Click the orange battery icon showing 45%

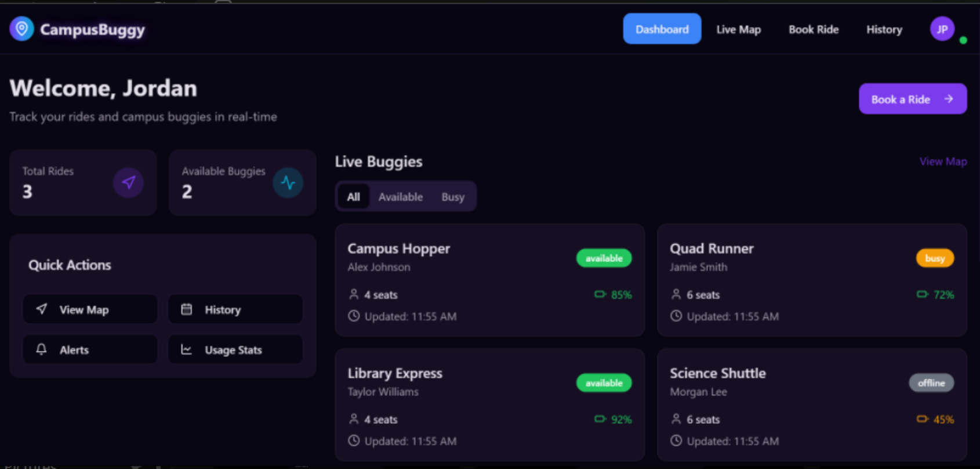click(923, 419)
